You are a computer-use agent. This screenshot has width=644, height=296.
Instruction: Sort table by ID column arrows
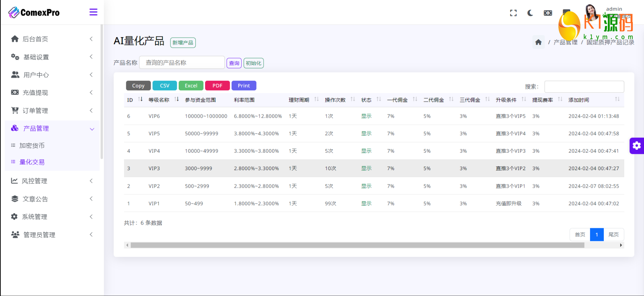coord(140,99)
